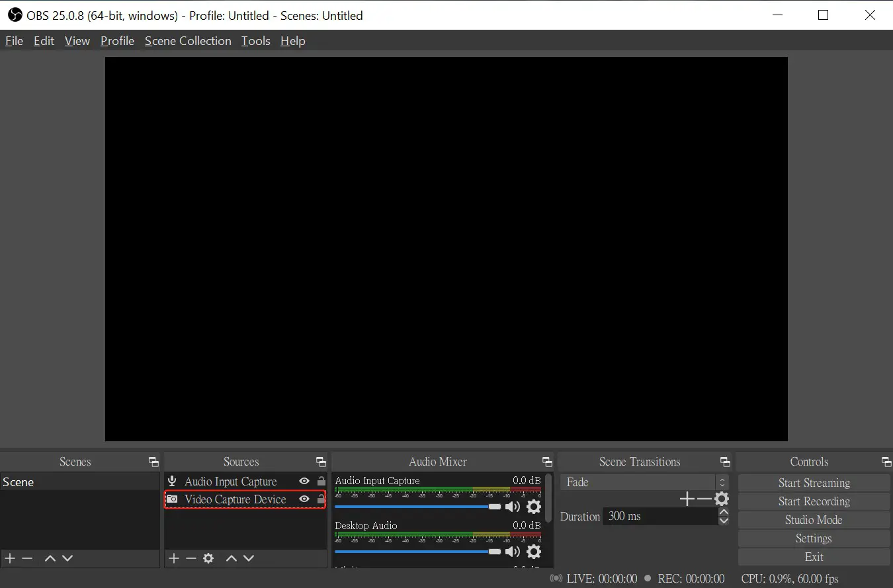This screenshot has width=893, height=588.
Task: Mute Desktop Audio via the speaker icon
Action: point(513,552)
